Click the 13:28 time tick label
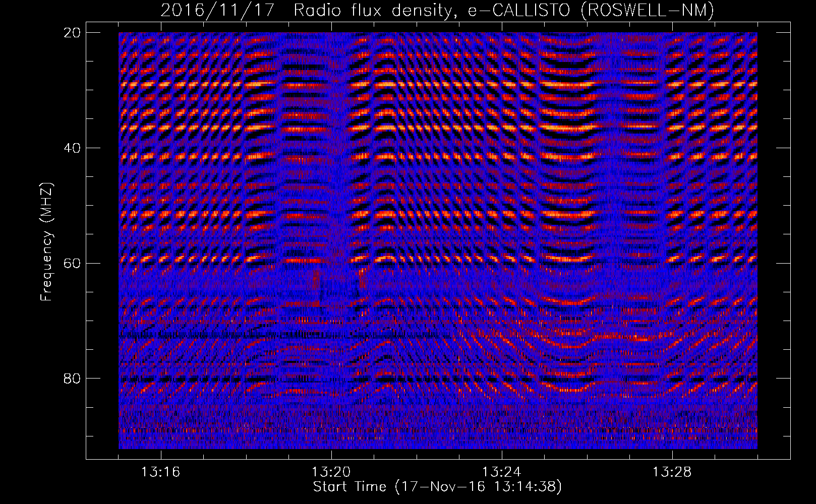 [x=672, y=472]
